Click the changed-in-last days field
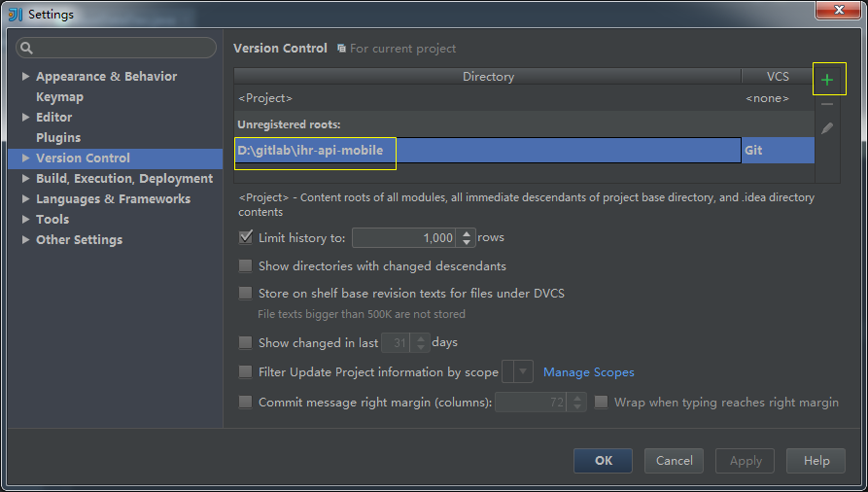The height and width of the screenshot is (492, 868). pos(397,342)
